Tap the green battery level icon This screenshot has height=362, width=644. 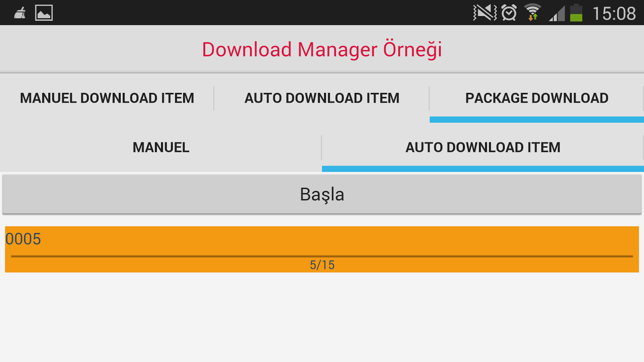tap(576, 12)
